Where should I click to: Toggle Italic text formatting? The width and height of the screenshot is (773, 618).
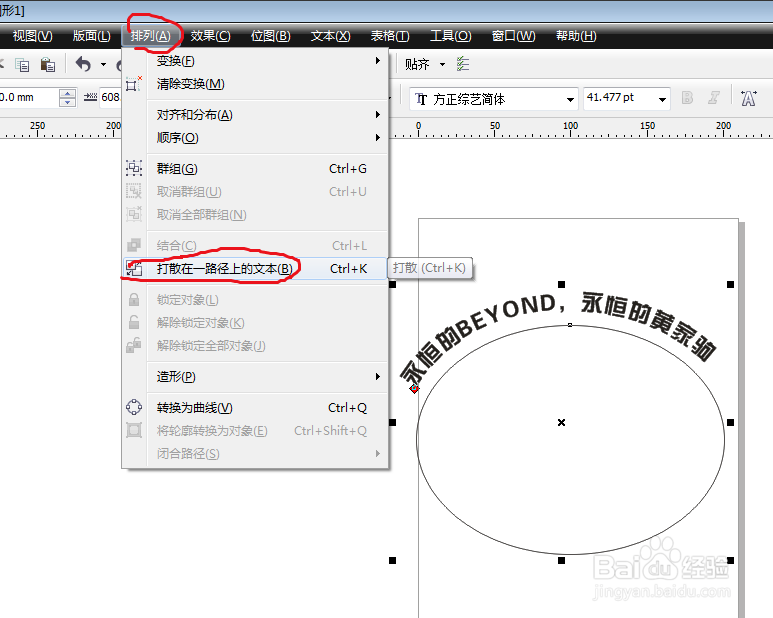tap(713, 98)
